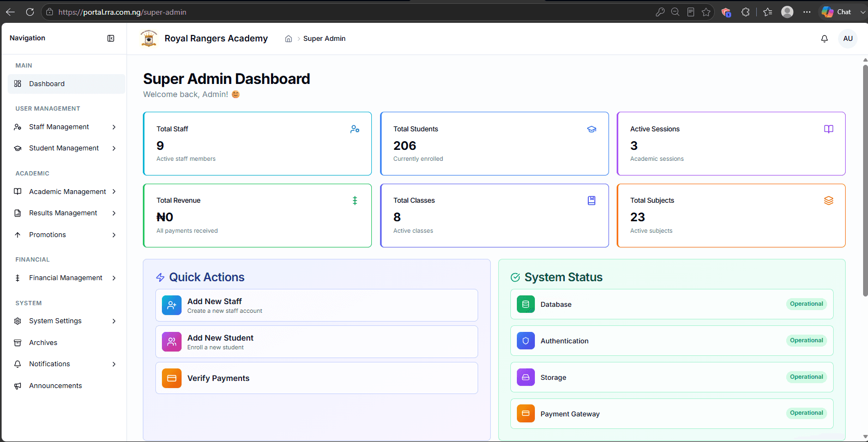868x442 pixels.
Task: Open the home breadcrumb icon
Action: click(x=288, y=39)
